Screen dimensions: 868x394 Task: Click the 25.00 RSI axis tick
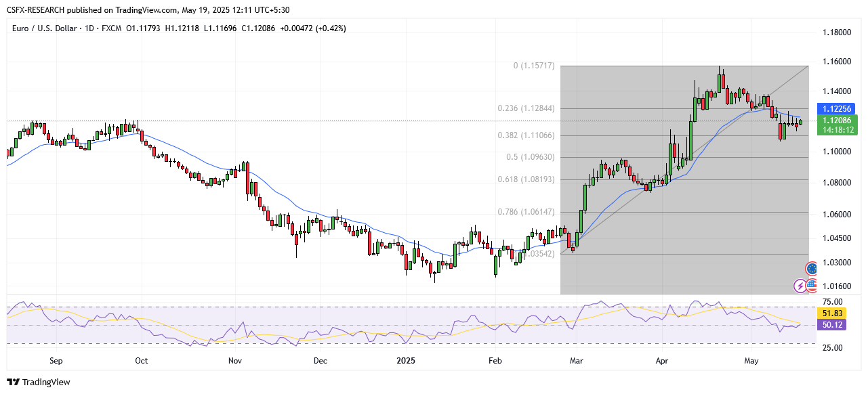(832, 348)
